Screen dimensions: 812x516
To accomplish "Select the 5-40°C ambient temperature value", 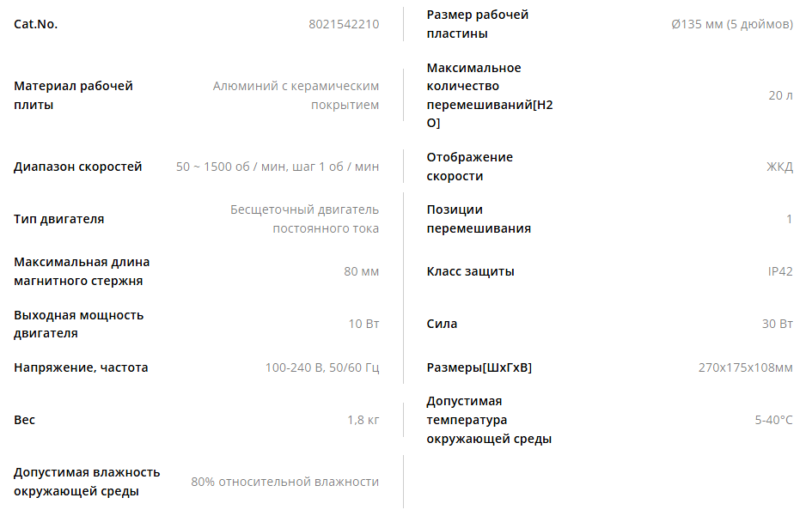I will (773, 420).
